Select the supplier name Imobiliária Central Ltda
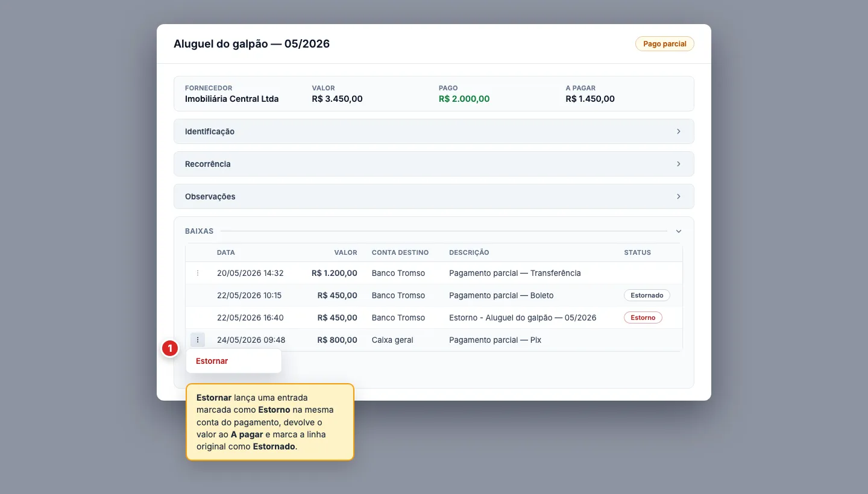This screenshot has height=494, width=868. click(x=232, y=99)
